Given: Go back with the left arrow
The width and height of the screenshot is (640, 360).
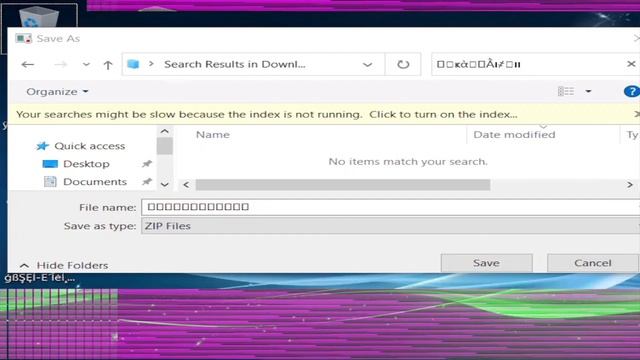Looking at the screenshot, I should point(28,64).
